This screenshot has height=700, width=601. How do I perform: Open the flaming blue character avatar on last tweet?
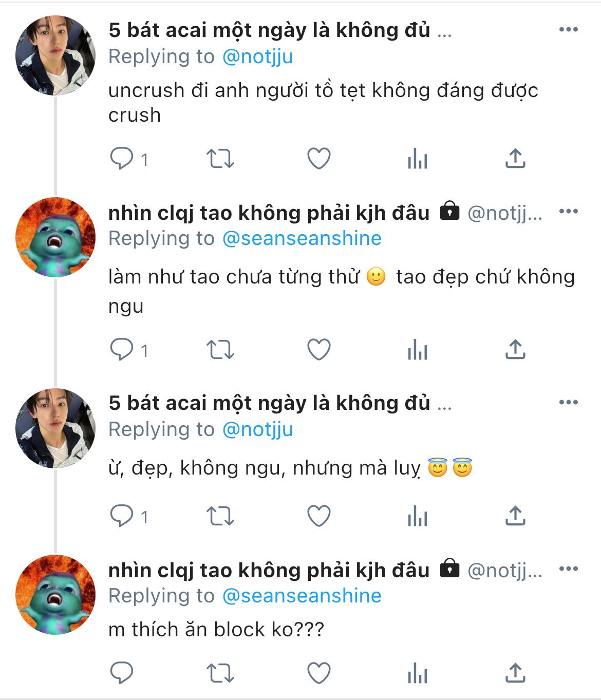[55, 595]
